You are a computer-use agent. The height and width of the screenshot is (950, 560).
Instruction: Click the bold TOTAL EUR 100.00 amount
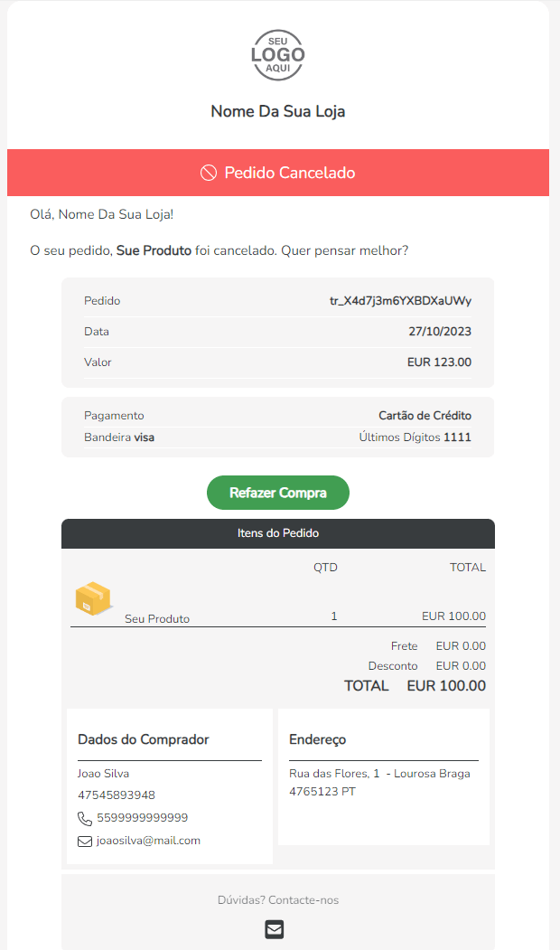[x=446, y=686]
